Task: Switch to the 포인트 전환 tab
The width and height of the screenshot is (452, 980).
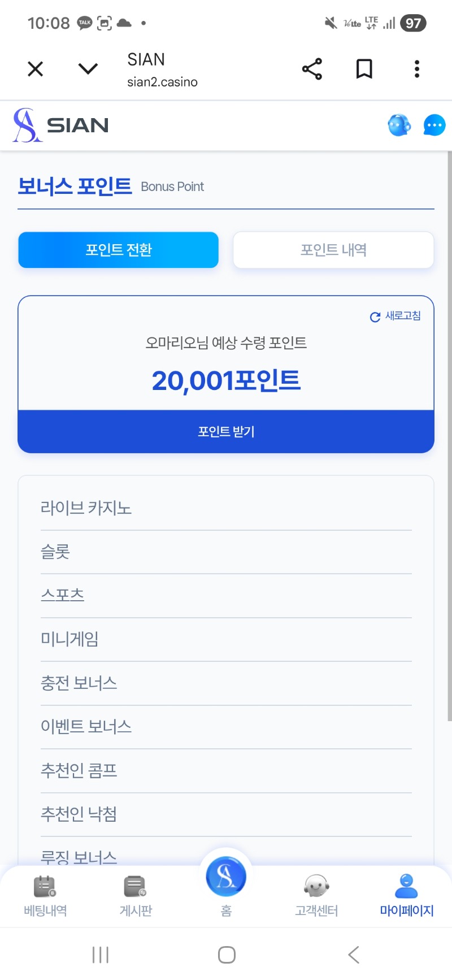Action: [x=118, y=250]
